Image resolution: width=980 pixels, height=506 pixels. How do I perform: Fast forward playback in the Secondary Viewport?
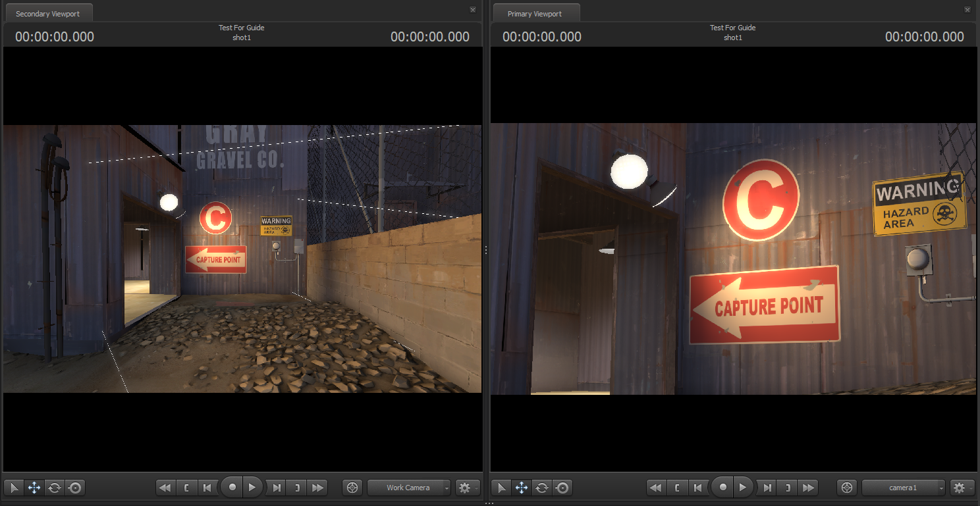tap(318, 488)
